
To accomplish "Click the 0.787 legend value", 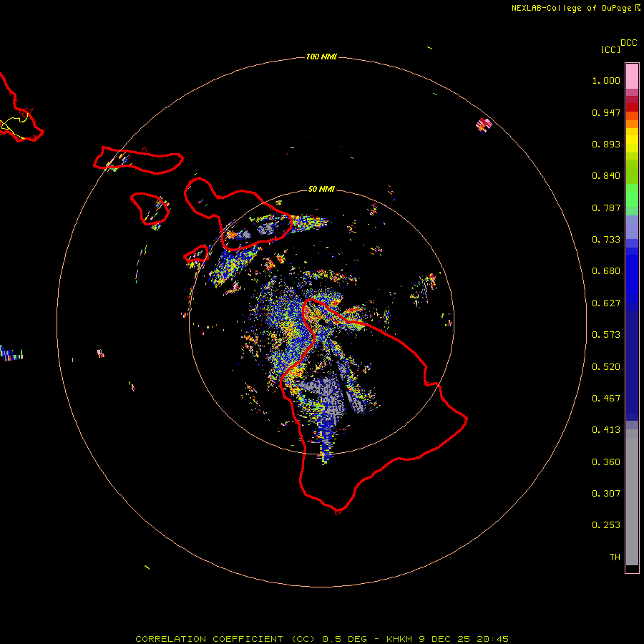I will click(x=606, y=208).
